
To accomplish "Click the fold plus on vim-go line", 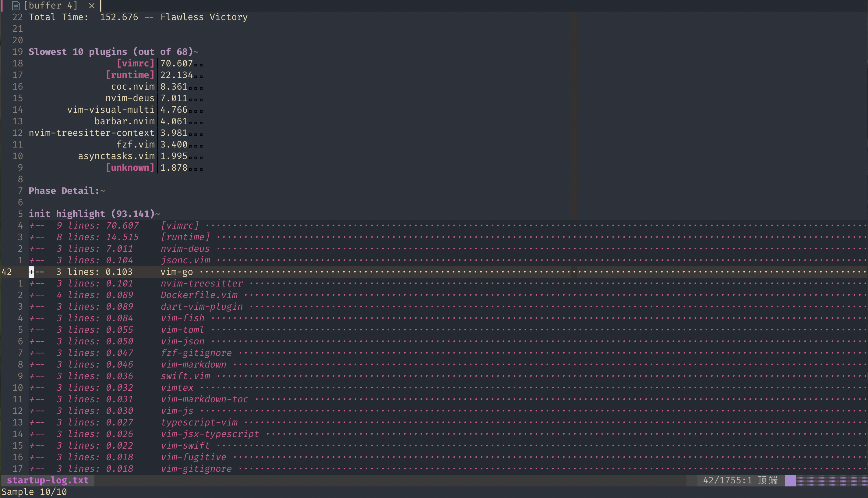I will [x=31, y=272].
